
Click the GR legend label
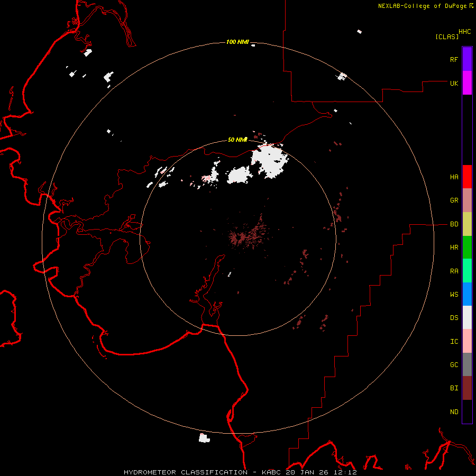(454, 200)
